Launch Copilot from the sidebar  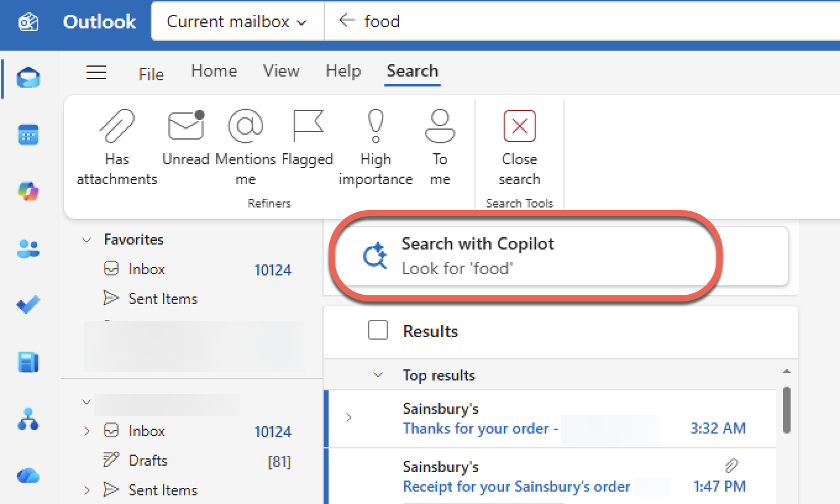(x=28, y=191)
